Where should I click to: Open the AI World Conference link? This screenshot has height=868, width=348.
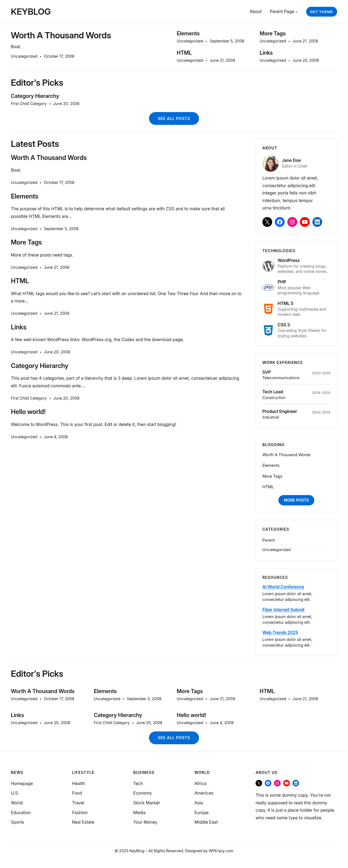pos(283,587)
